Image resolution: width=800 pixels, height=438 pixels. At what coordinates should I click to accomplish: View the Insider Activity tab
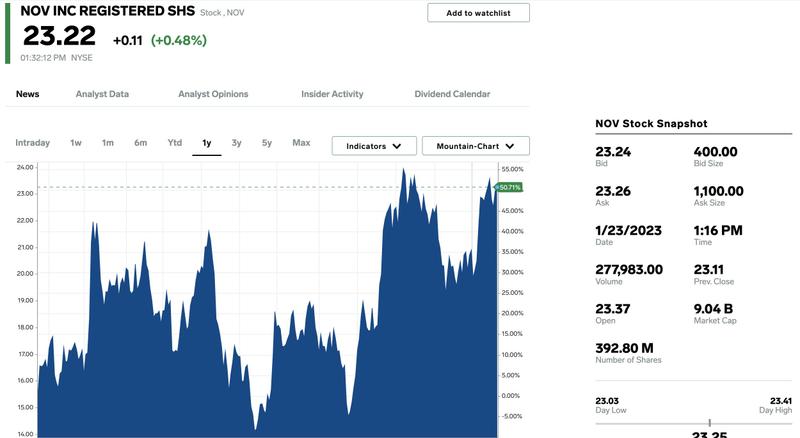point(332,94)
